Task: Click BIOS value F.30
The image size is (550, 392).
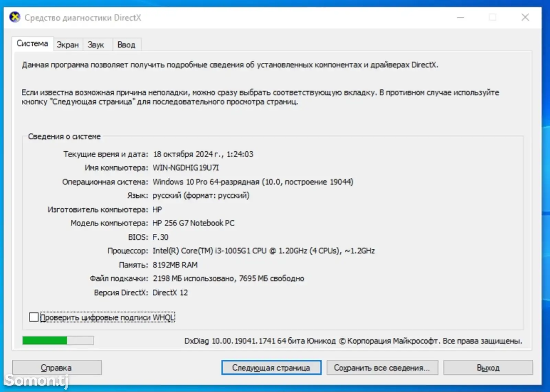Action: coord(160,237)
